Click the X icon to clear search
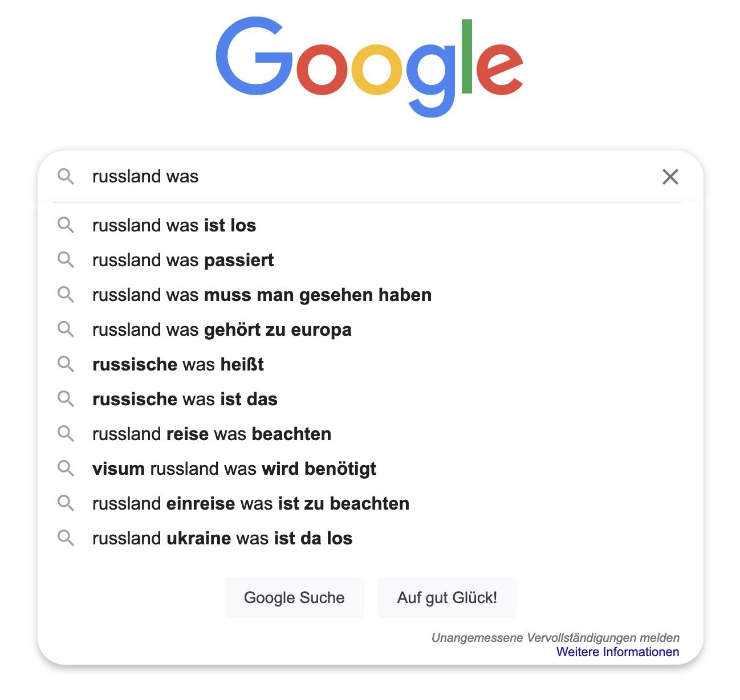Viewport: 740px width, 700px height. point(670,177)
